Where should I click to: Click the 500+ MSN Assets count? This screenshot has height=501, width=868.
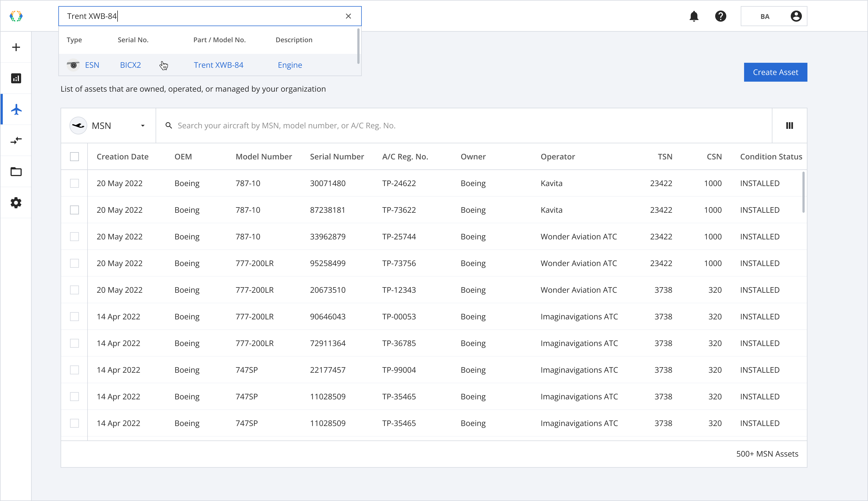point(767,454)
